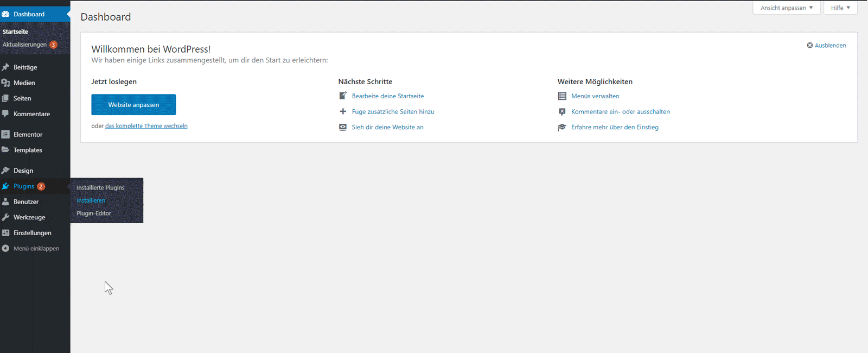The height and width of the screenshot is (353, 868).
Task: Click the Elementor logo icon
Action: pyautogui.click(x=5, y=135)
